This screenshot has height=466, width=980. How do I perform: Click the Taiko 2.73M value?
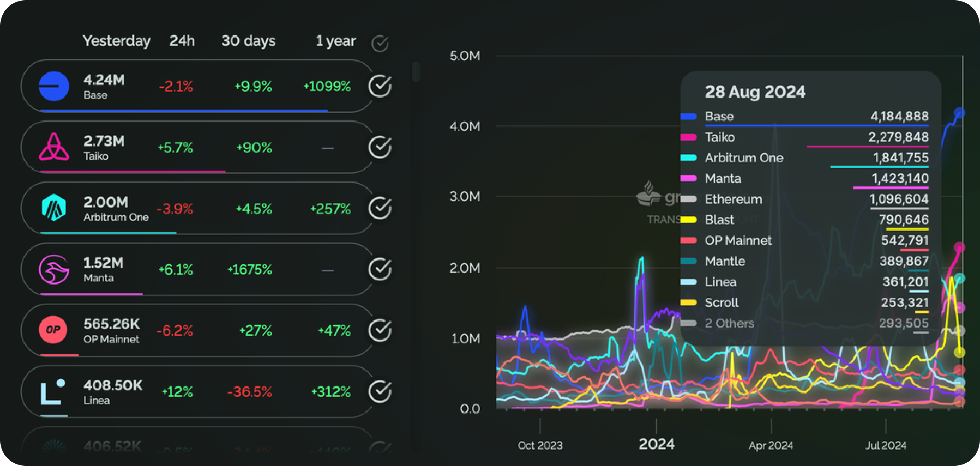click(x=104, y=141)
